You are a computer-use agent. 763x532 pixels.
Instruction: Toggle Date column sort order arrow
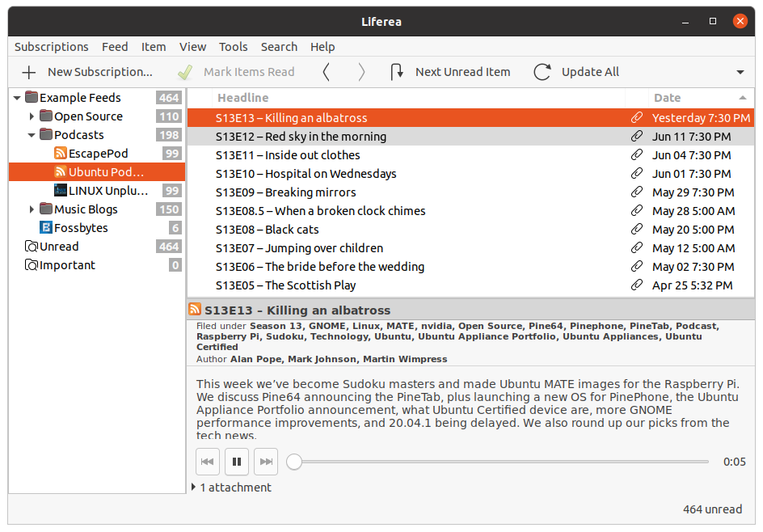click(743, 98)
